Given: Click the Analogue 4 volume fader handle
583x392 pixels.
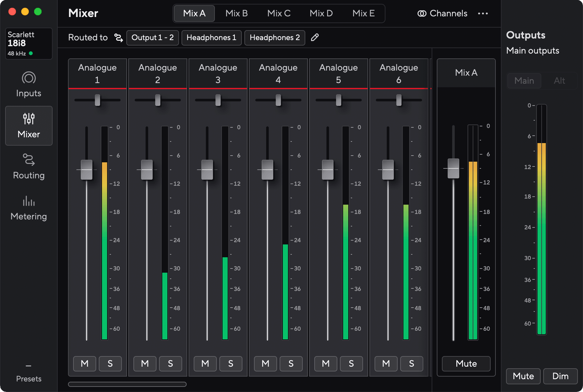Looking at the screenshot, I should pos(267,170).
